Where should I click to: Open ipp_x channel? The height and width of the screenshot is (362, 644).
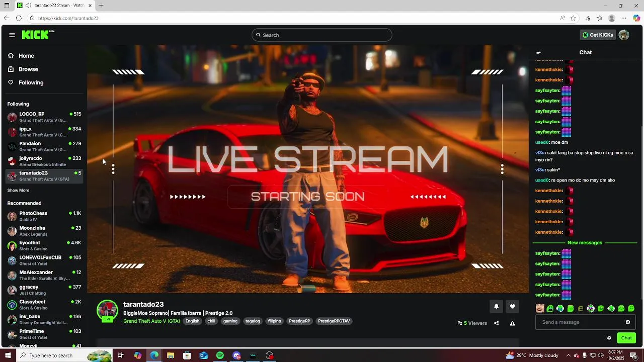tap(44, 132)
